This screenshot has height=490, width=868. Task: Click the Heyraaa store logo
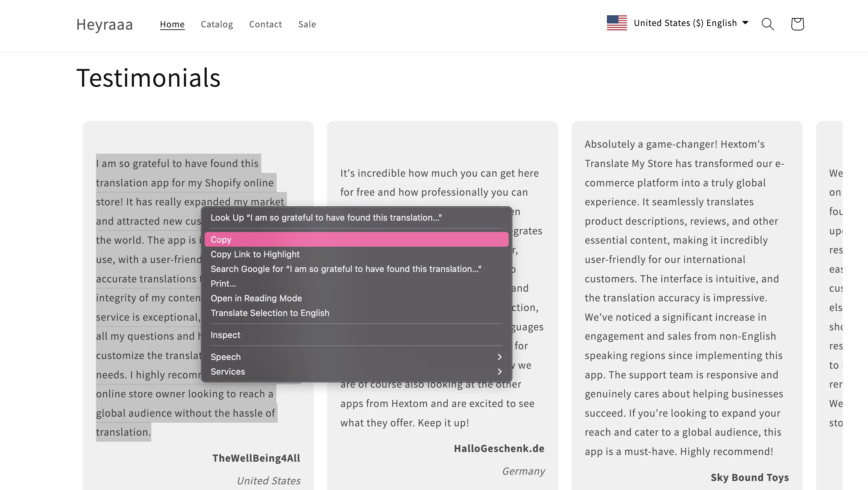104,24
